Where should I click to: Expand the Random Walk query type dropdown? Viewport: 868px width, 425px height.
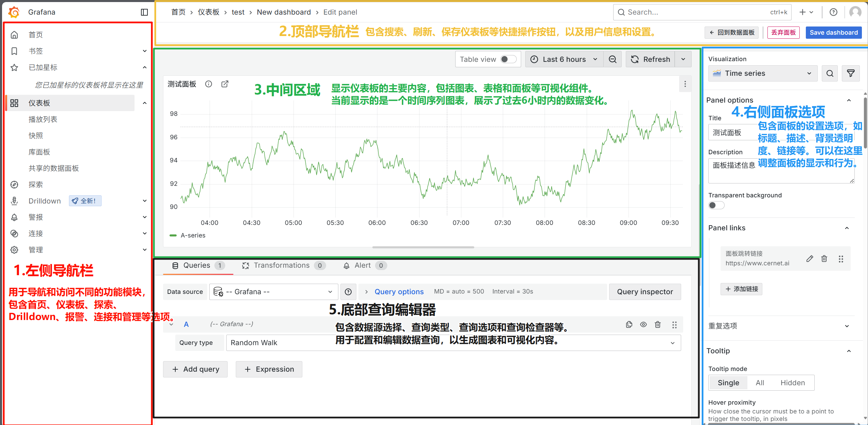point(672,343)
